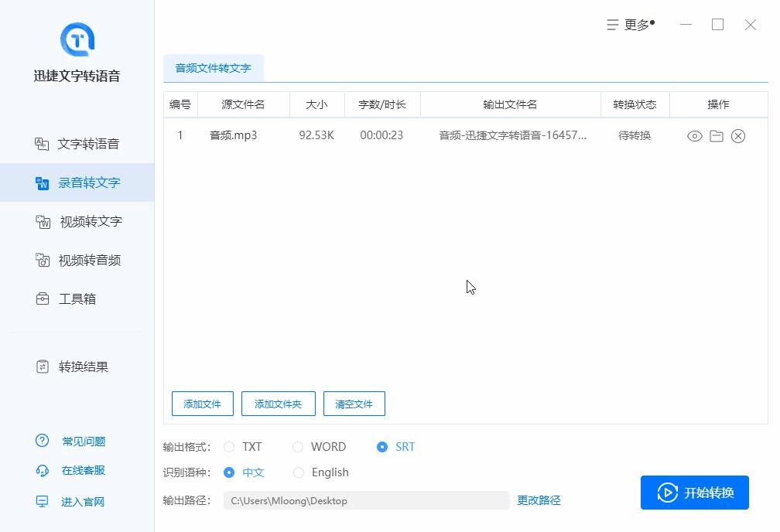Select the 音频文件转文字 tab

tap(213, 68)
